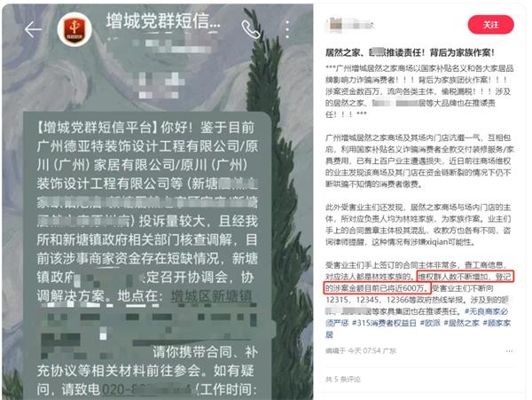Open the 共5条评论 comments section
The width and height of the screenshot is (532, 400).
[342, 379]
